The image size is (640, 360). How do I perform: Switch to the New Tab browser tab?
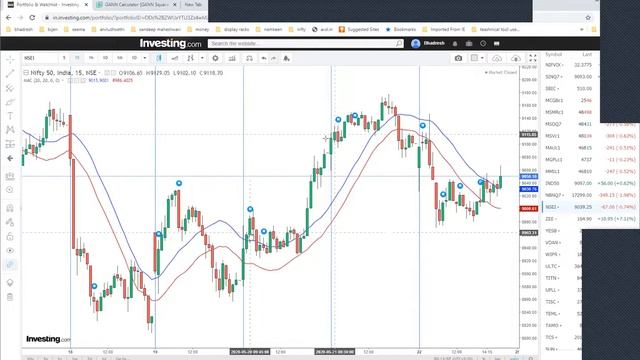(193, 5)
